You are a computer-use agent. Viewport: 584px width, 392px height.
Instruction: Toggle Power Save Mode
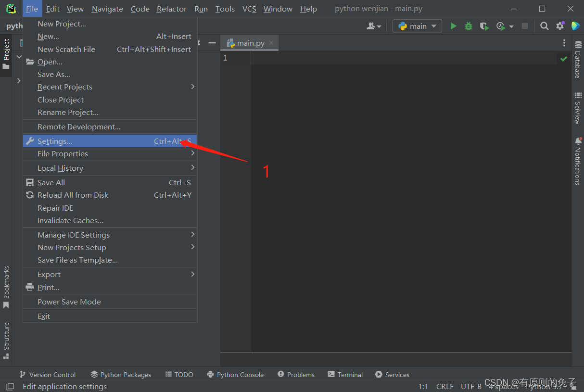(x=69, y=302)
